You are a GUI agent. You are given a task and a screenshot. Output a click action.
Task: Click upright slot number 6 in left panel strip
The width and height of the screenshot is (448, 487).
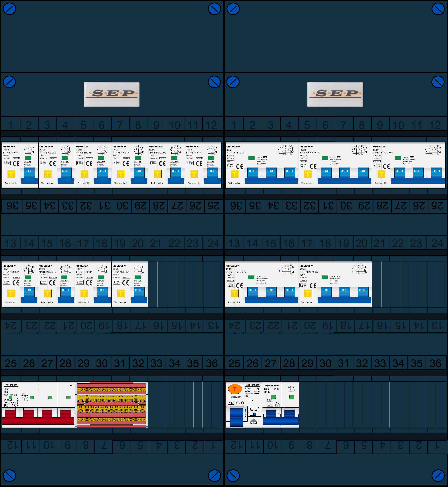coord(102,125)
